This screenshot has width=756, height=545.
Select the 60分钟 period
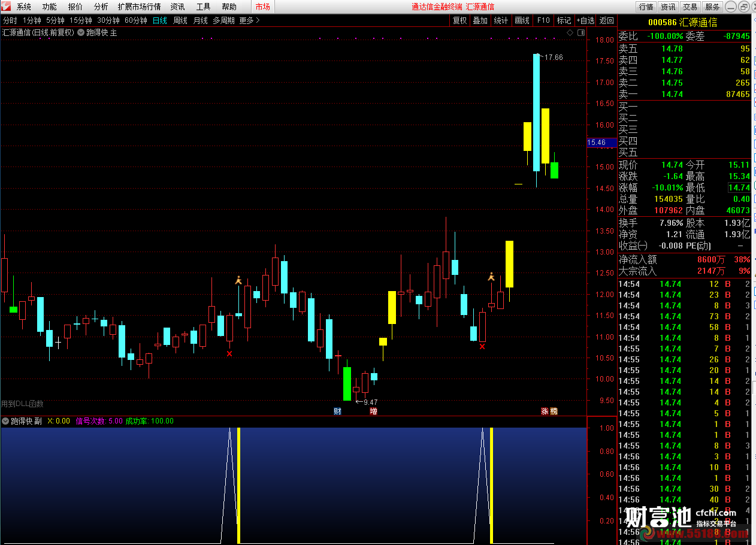[136, 20]
